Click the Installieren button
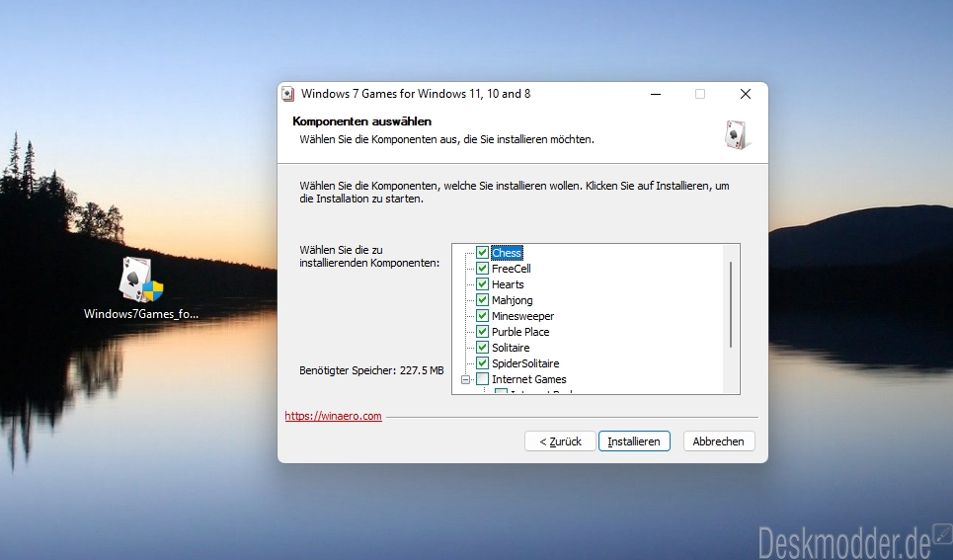The width and height of the screenshot is (953, 560). 634,441
